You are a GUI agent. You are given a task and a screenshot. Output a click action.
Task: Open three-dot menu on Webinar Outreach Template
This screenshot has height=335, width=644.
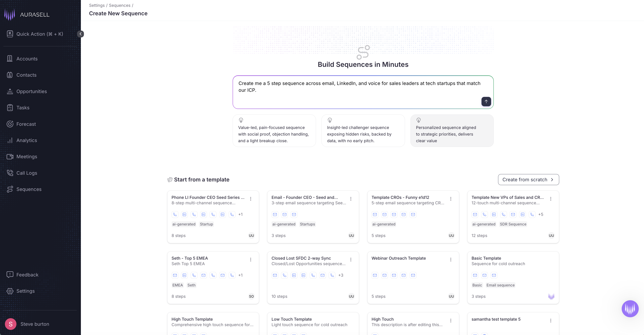[451, 259]
